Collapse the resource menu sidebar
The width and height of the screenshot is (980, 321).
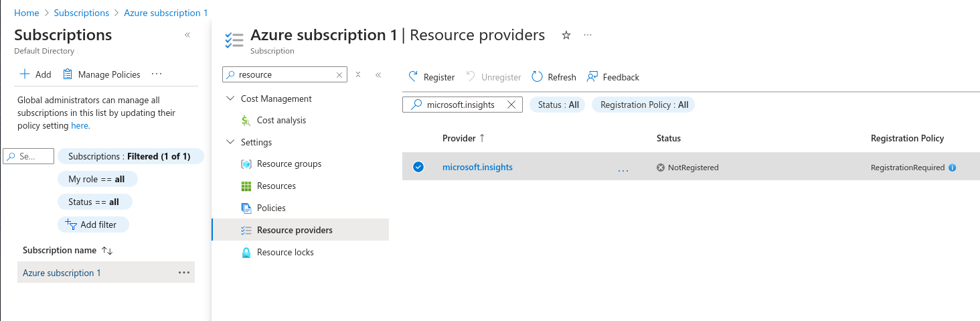tap(378, 74)
